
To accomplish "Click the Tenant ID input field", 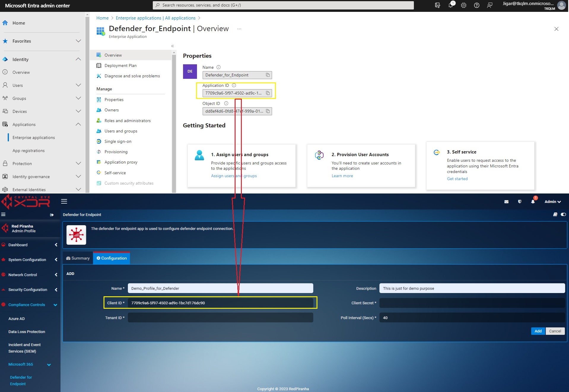I will (220, 318).
